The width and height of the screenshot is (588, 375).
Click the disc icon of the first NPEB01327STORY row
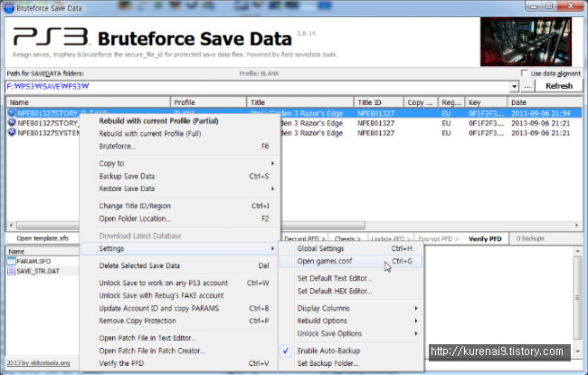pos(12,112)
